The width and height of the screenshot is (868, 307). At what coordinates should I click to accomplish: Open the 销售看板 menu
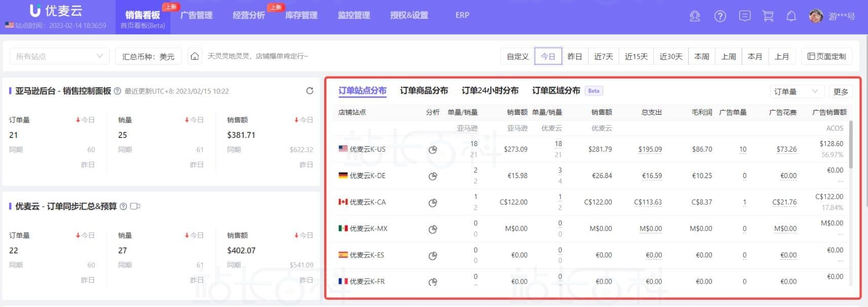tap(143, 15)
